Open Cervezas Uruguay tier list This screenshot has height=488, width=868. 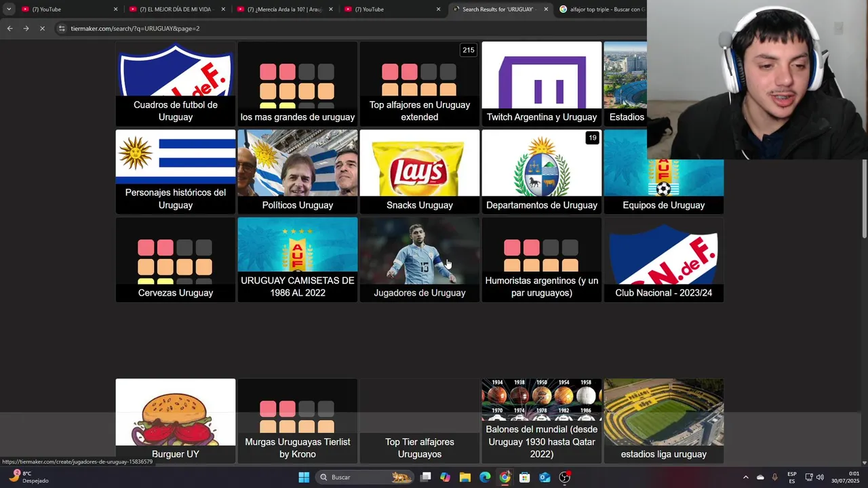[176, 260]
